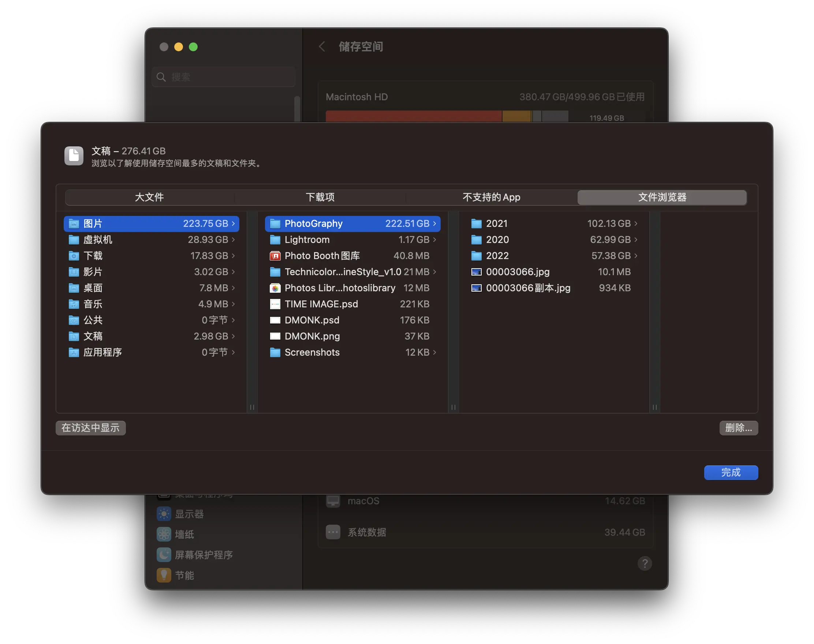Click the 下载 folder icon
The width and height of the screenshot is (814, 644).
point(74,256)
